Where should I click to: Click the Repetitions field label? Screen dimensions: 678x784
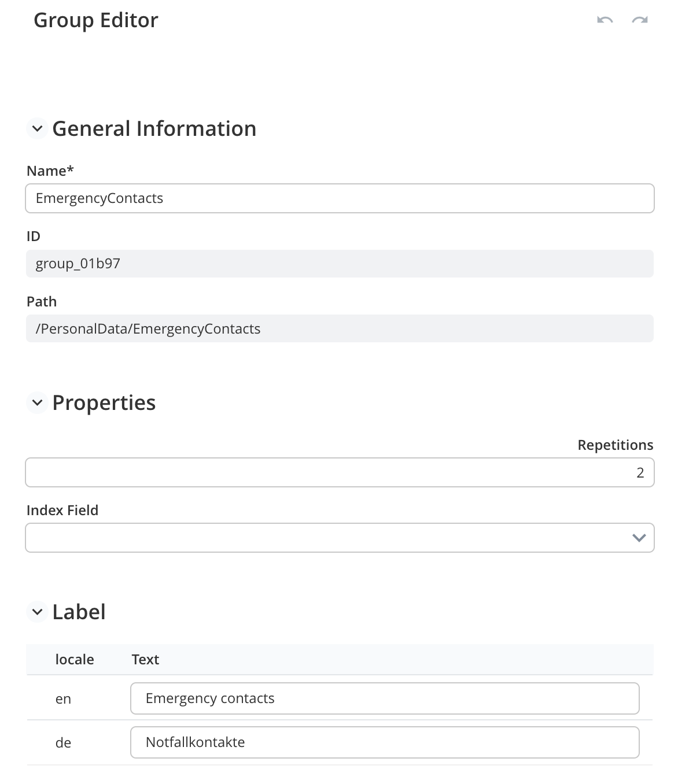pyautogui.click(x=616, y=445)
